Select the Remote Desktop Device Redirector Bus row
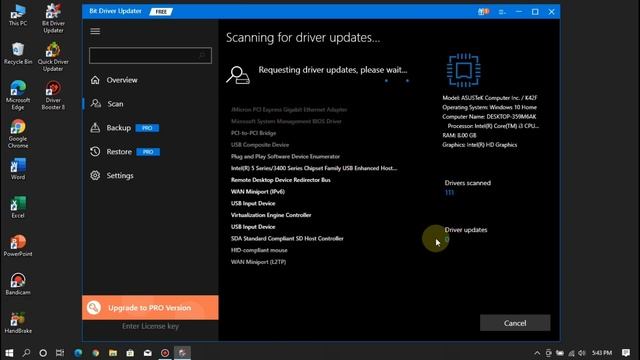Image resolution: width=640 pixels, height=360 pixels. coord(280,180)
